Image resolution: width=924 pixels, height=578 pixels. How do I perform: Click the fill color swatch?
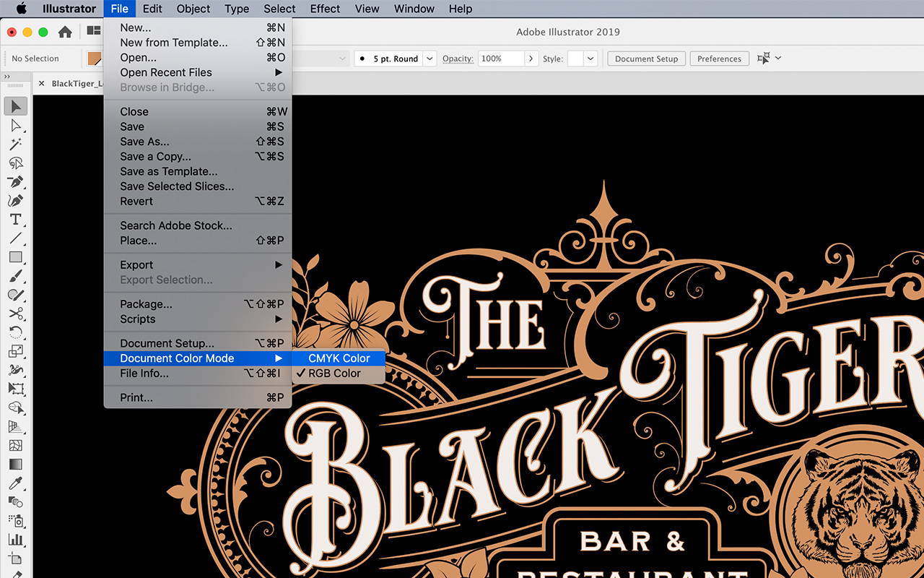(95, 59)
